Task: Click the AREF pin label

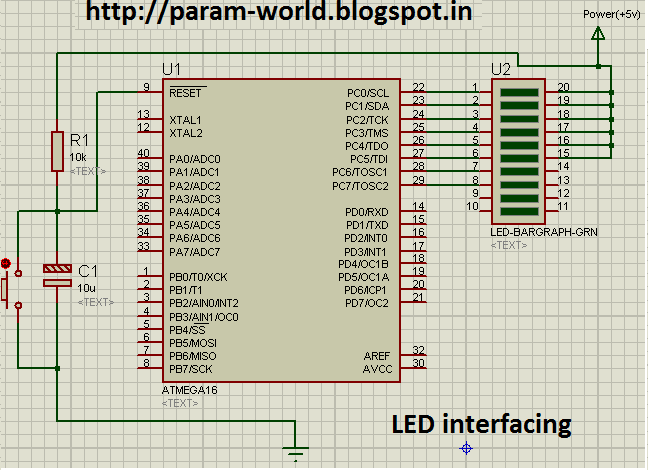Action: [377, 356]
